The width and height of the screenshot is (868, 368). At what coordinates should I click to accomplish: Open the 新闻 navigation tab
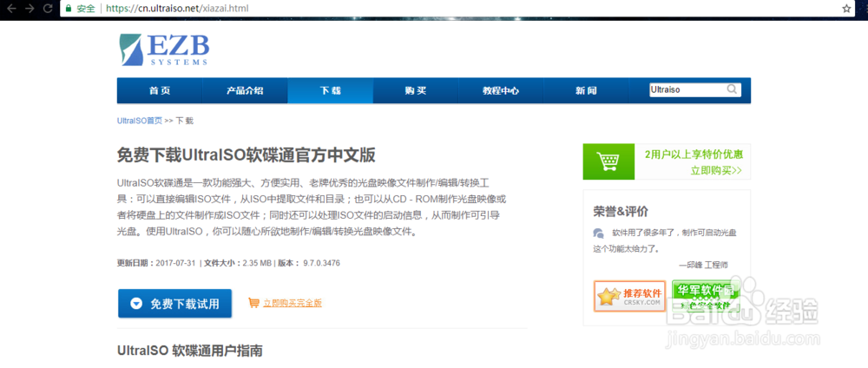click(x=586, y=91)
